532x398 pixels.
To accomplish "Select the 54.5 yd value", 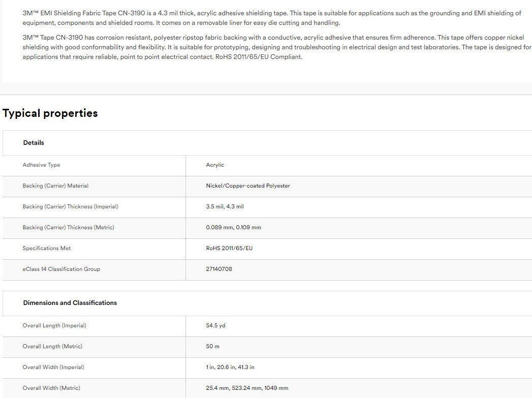I will click(x=216, y=326).
